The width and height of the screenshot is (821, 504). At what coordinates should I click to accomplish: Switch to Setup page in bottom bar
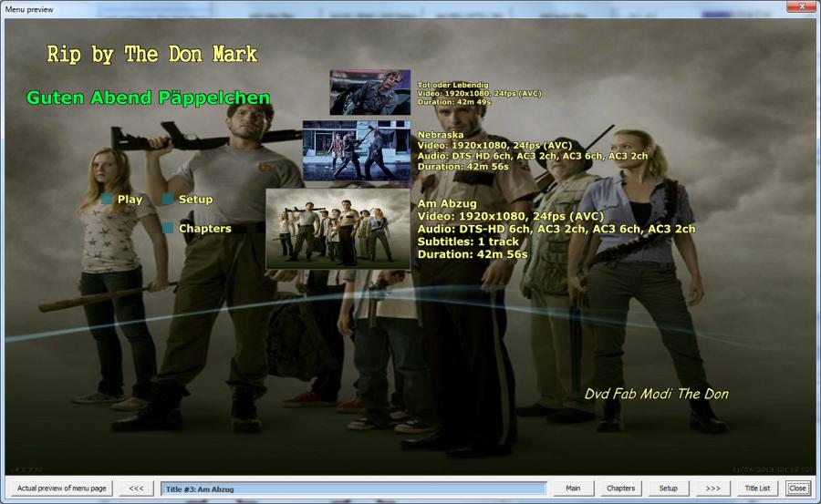[668, 489]
